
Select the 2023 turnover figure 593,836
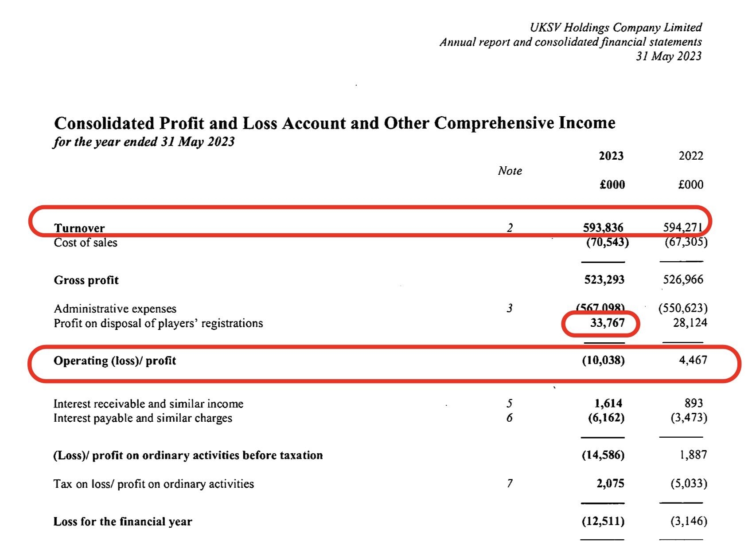603,227
